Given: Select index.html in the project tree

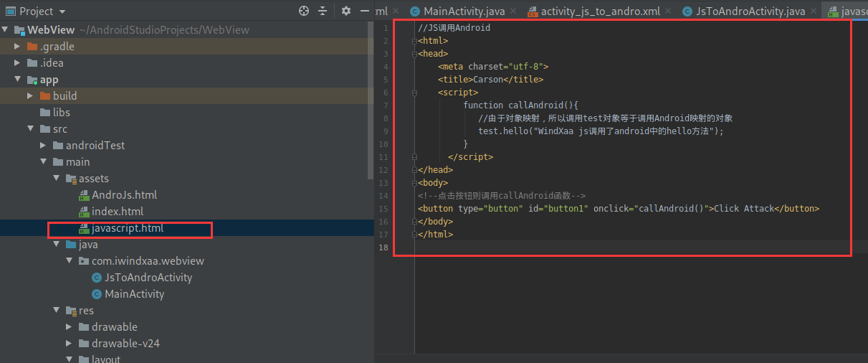Looking at the screenshot, I should click(x=118, y=212).
